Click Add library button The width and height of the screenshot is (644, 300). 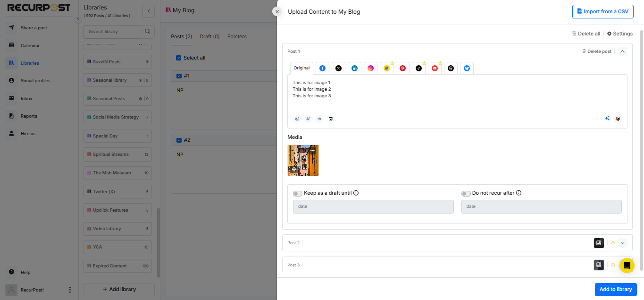[x=119, y=289]
